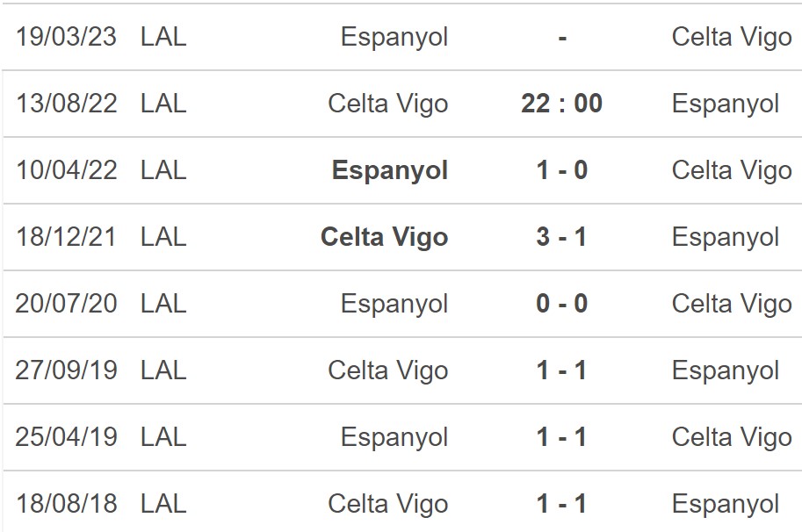Image resolution: width=802 pixels, height=532 pixels.
Task: Click away team Celta Vigo in the 20/07/20 row
Action: click(x=732, y=304)
